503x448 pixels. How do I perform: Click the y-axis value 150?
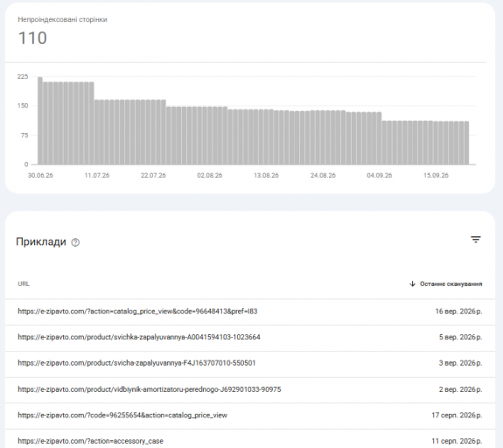23,106
